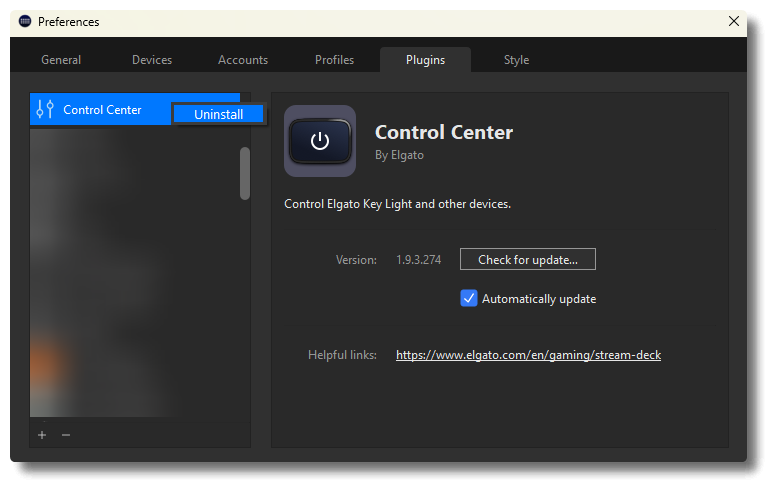The height and width of the screenshot is (482, 767).
Task: Go to the Profiles tab
Action: coord(335,60)
